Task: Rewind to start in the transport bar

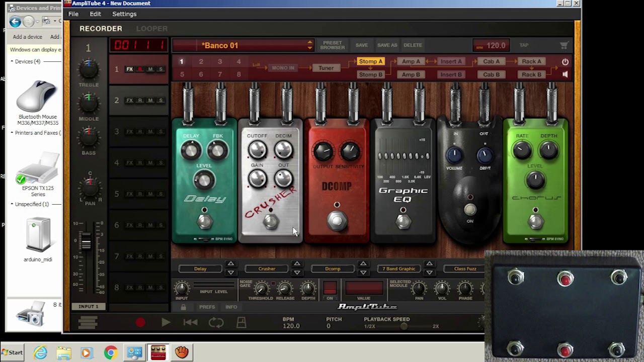Action: tap(190, 323)
